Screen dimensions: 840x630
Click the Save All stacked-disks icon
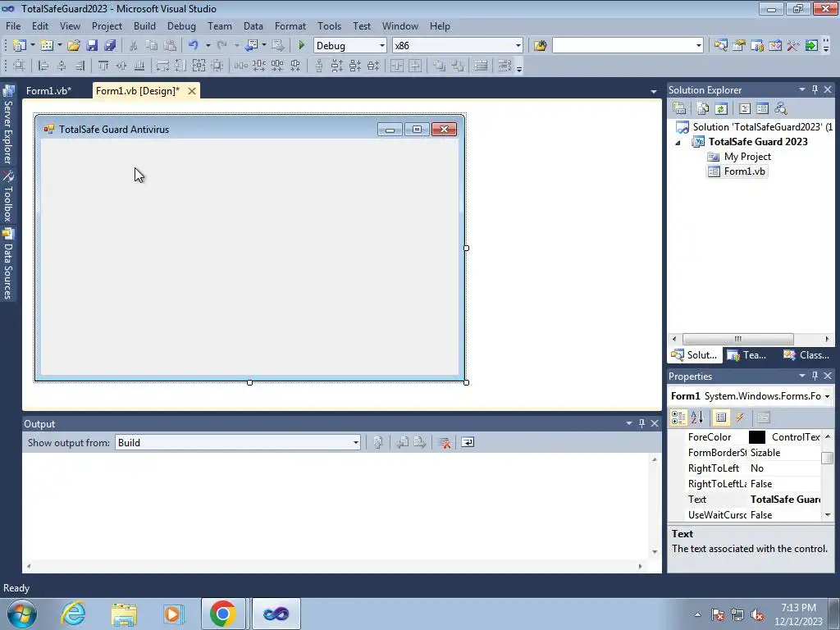(x=110, y=46)
